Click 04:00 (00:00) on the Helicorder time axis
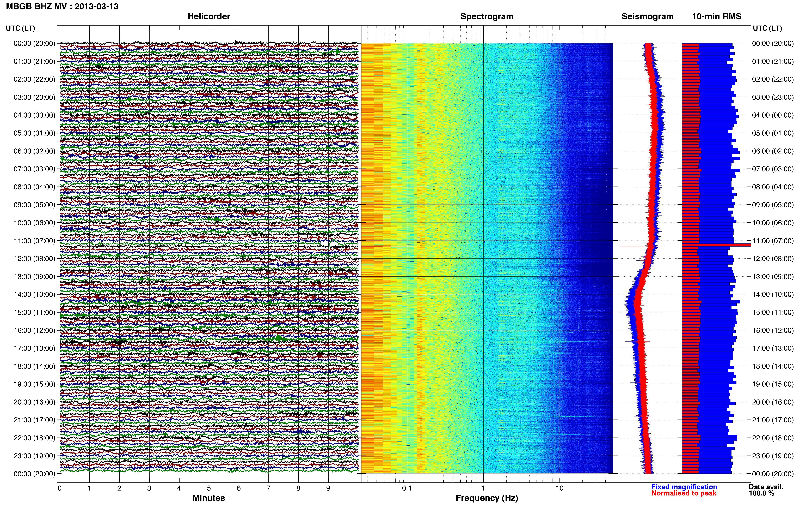The image size is (812, 508). click(x=34, y=115)
